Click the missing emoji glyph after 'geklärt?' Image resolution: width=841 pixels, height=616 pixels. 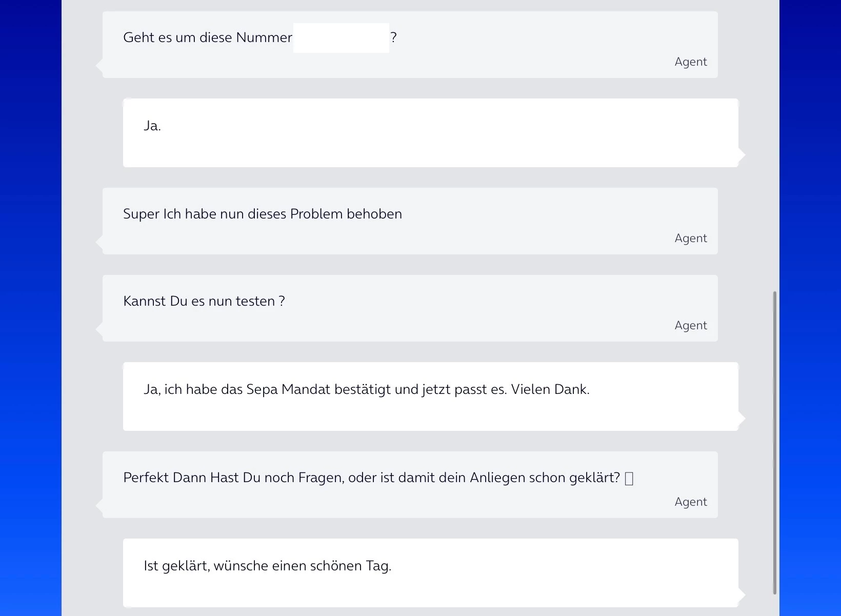tap(629, 479)
